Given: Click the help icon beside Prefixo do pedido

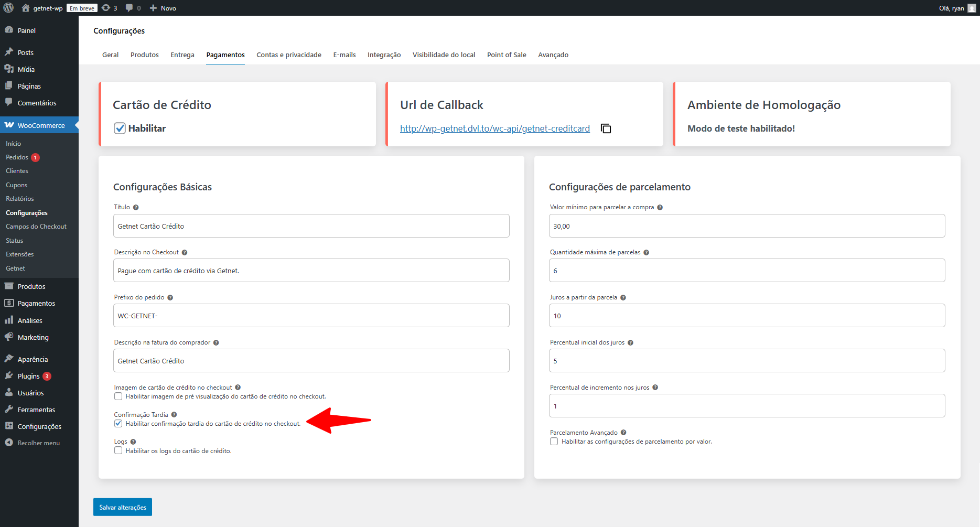Looking at the screenshot, I should coord(170,297).
